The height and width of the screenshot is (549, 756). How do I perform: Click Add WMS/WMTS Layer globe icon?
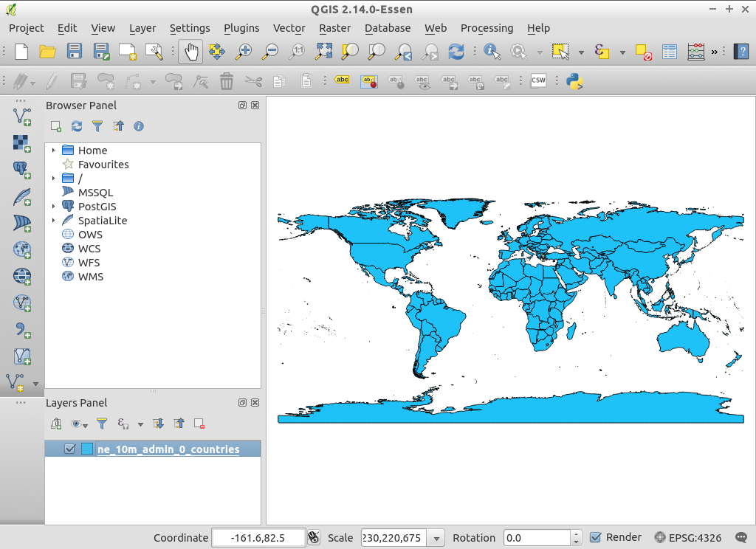coord(21,249)
